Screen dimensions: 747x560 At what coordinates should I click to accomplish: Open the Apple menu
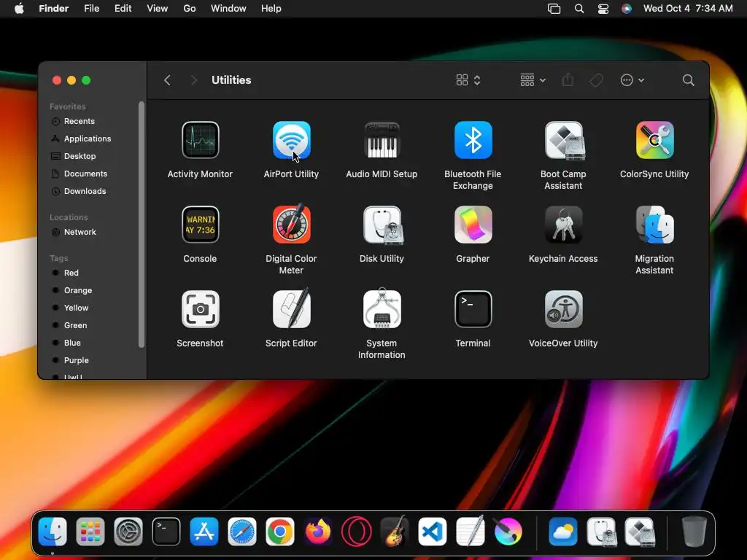(x=19, y=9)
